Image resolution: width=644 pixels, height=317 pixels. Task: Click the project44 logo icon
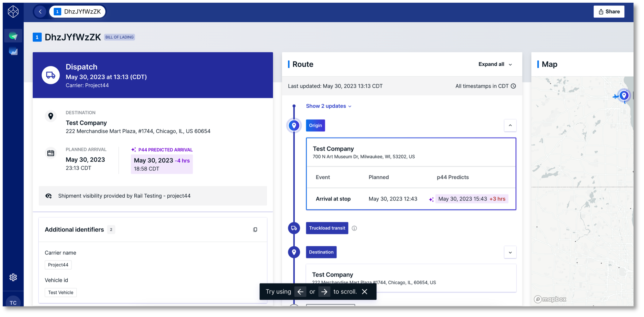tap(13, 12)
